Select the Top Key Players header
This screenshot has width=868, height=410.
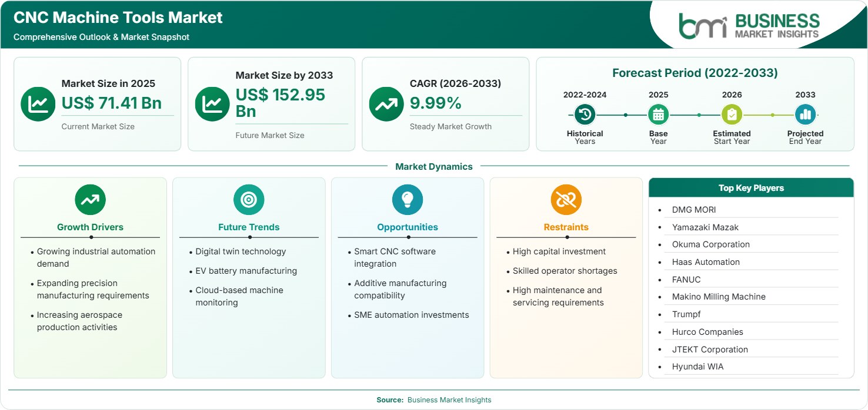pos(751,188)
